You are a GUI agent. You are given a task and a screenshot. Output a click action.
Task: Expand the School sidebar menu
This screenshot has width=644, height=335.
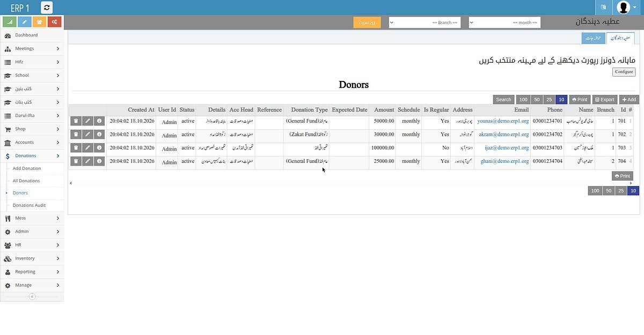coord(32,76)
